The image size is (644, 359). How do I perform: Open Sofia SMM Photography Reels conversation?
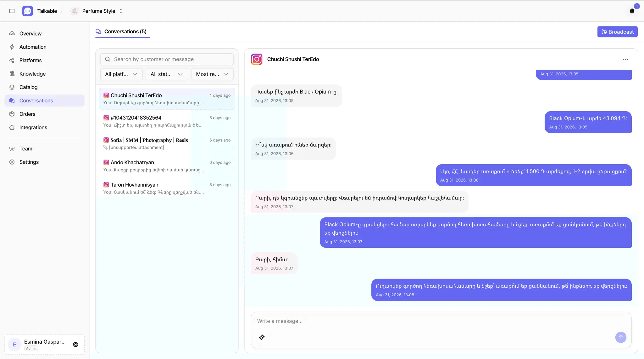[167, 144]
